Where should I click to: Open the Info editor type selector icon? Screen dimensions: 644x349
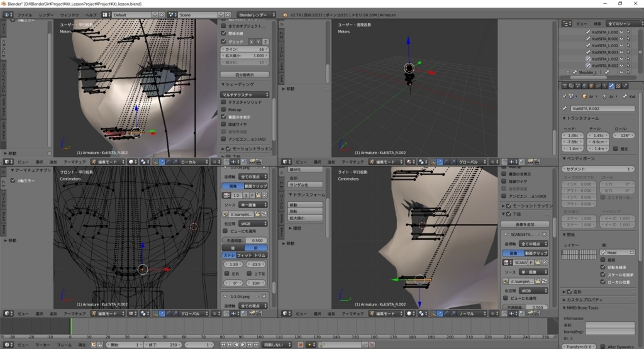pos(8,15)
